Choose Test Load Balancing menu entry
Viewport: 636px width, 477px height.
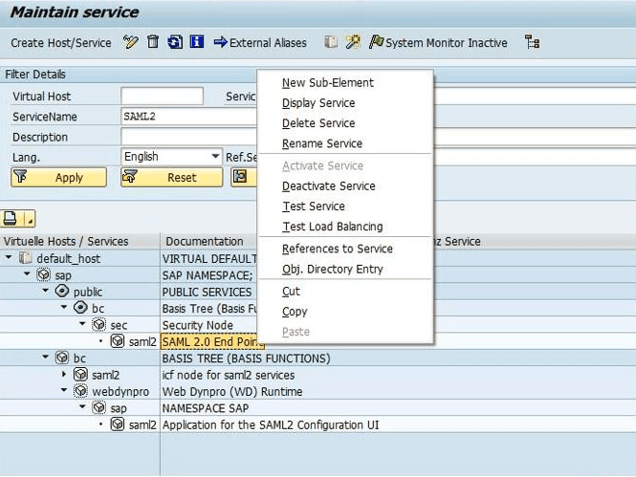(x=333, y=227)
